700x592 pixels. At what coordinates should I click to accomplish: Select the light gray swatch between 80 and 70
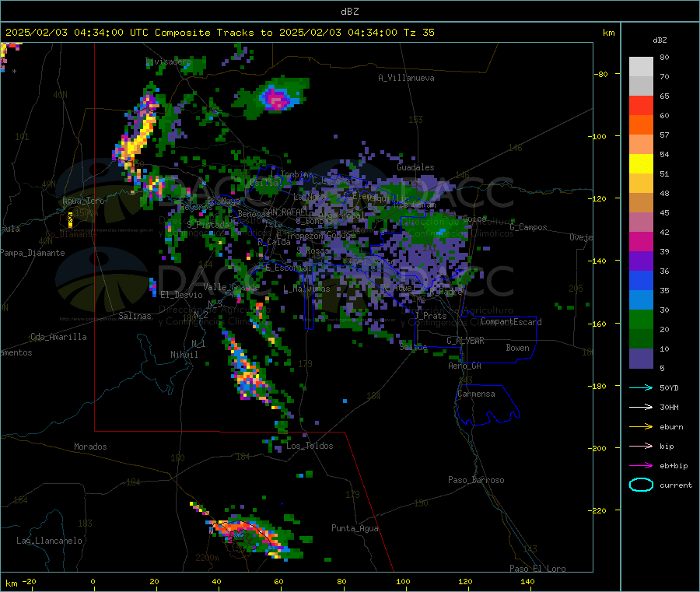[641, 67]
